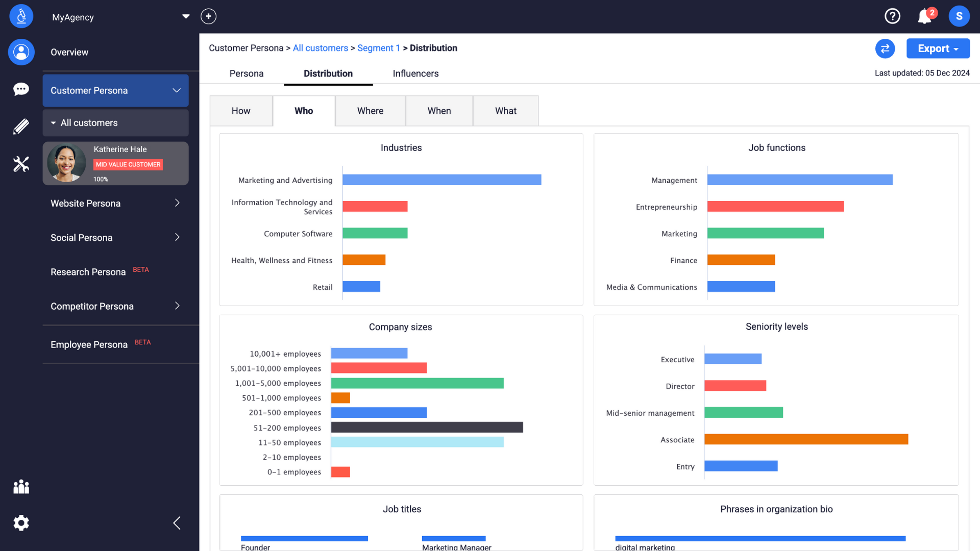Select the Where distribution tab
The width and height of the screenshot is (980, 551).
(x=370, y=111)
